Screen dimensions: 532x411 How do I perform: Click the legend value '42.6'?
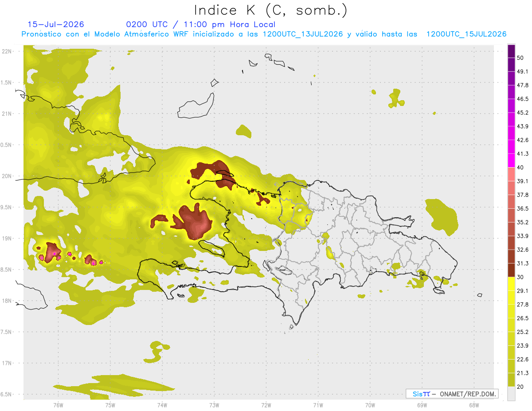coord(523,140)
